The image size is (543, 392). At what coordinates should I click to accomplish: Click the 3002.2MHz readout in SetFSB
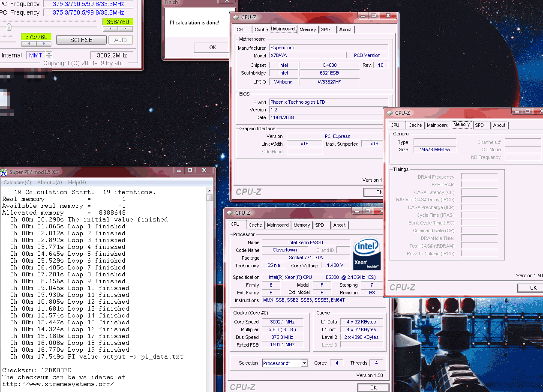(x=112, y=55)
